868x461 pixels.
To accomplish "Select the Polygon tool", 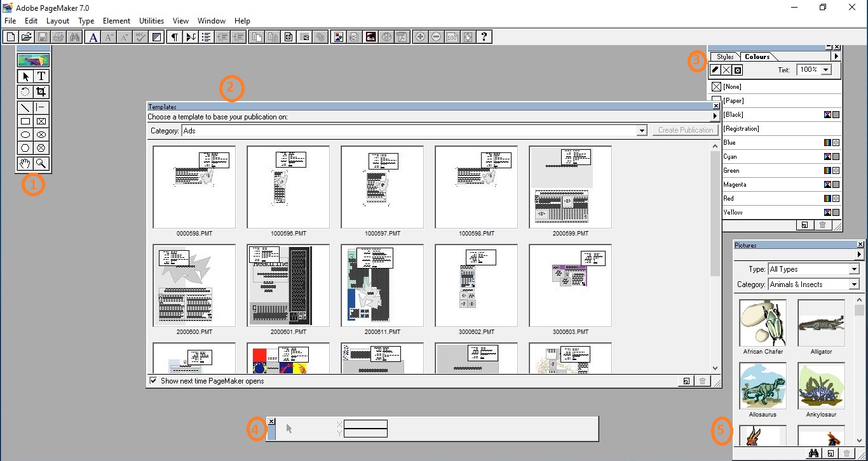I will pos(24,147).
